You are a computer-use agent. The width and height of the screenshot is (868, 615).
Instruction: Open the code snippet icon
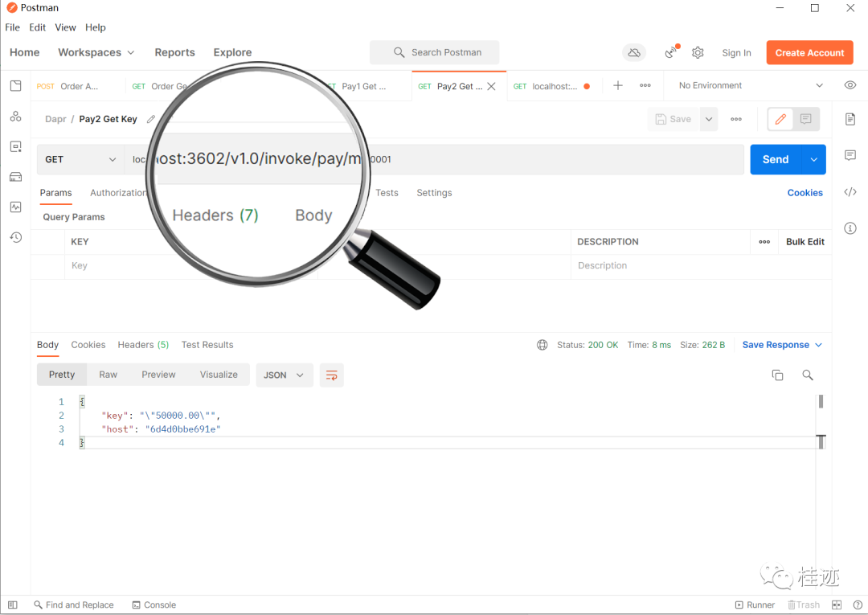pos(850,192)
